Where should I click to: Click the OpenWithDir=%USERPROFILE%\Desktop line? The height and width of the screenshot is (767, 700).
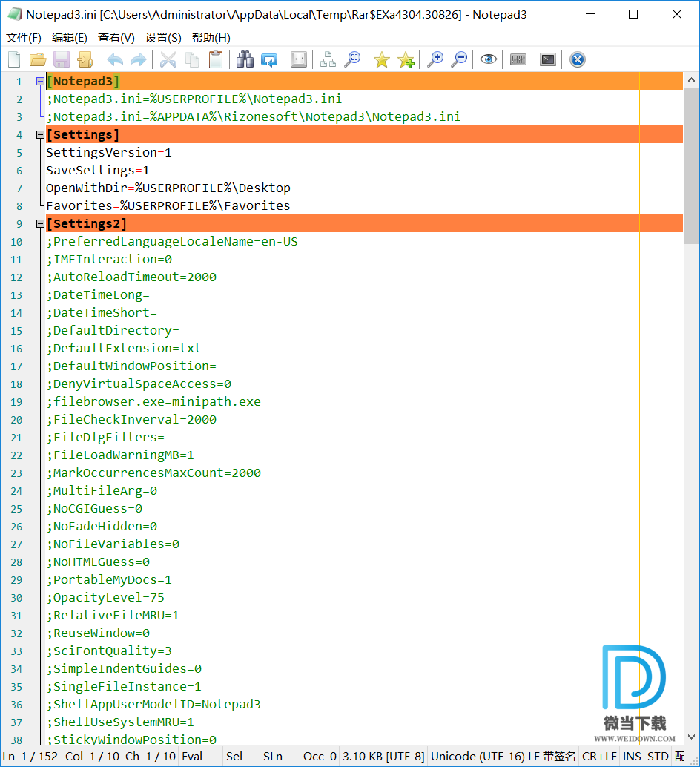(168, 188)
